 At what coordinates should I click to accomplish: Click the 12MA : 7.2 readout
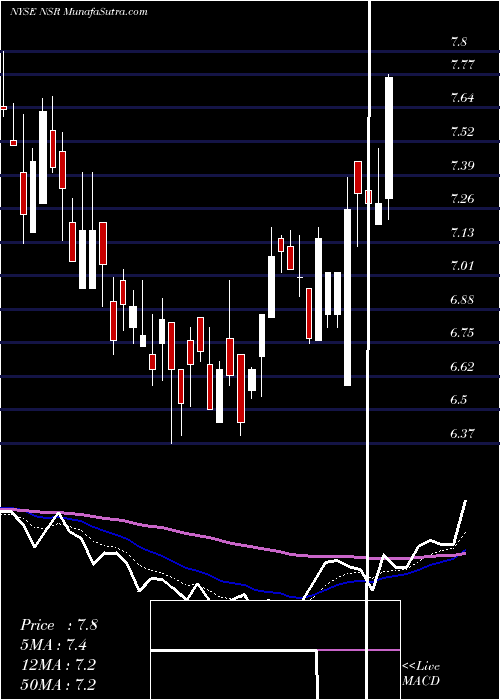[x=58, y=665]
